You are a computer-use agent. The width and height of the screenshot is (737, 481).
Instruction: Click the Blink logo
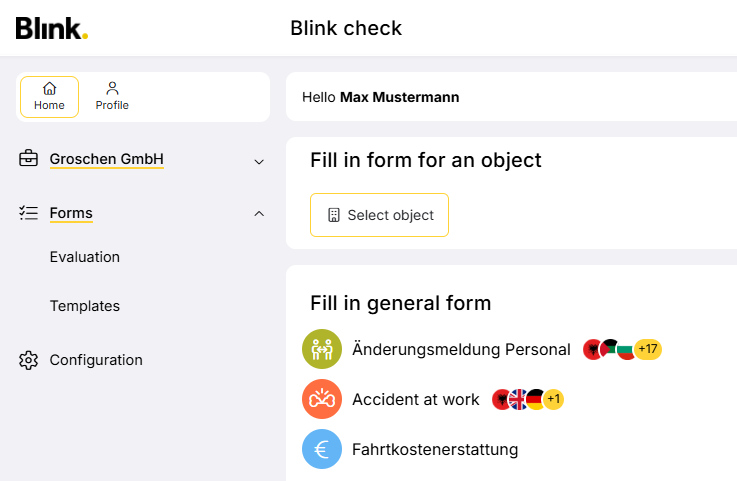(x=52, y=28)
